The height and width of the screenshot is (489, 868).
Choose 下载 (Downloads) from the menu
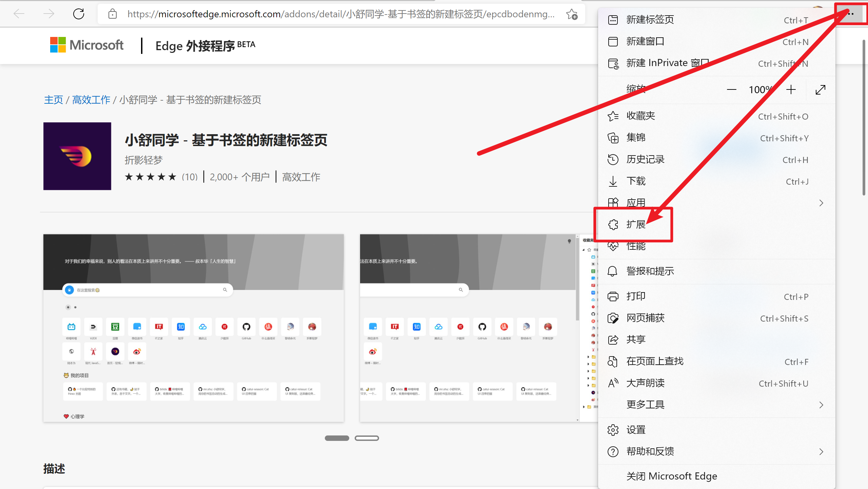(635, 181)
